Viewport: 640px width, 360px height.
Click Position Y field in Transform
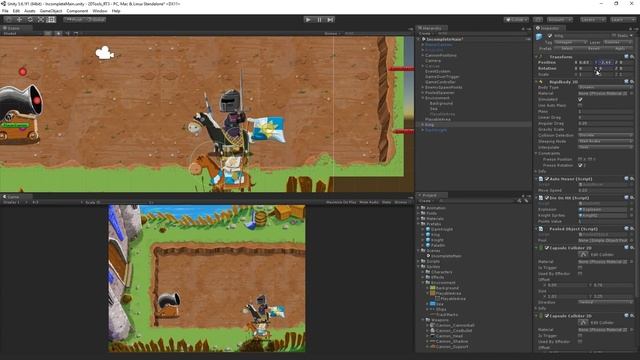pos(606,62)
